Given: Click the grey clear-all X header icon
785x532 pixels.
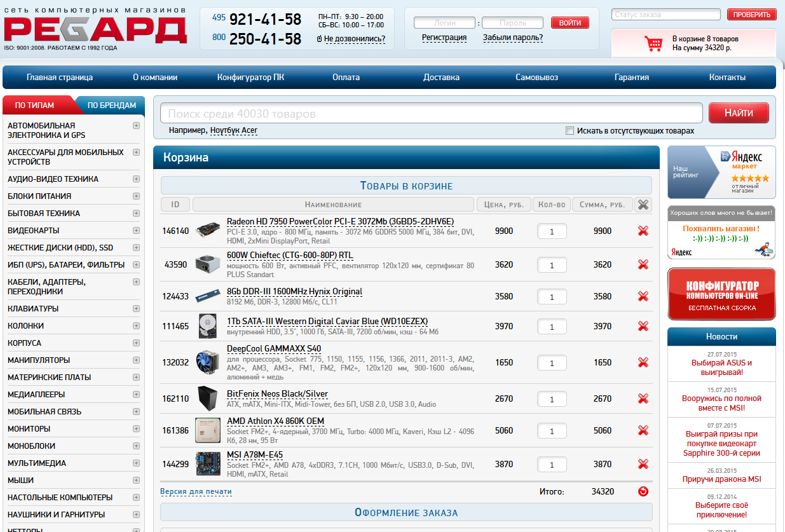Looking at the screenshot, I should pos(644,204).
